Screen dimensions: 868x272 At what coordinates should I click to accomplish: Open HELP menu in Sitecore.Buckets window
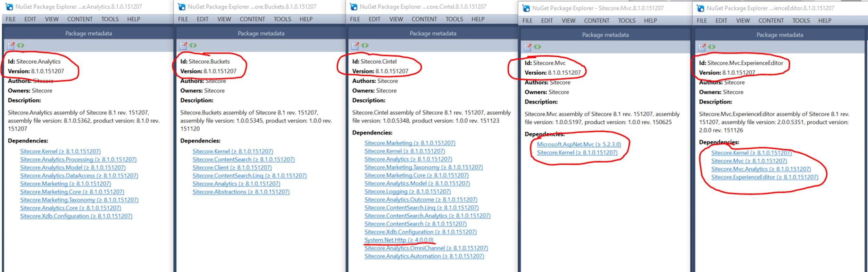[306, 19]
